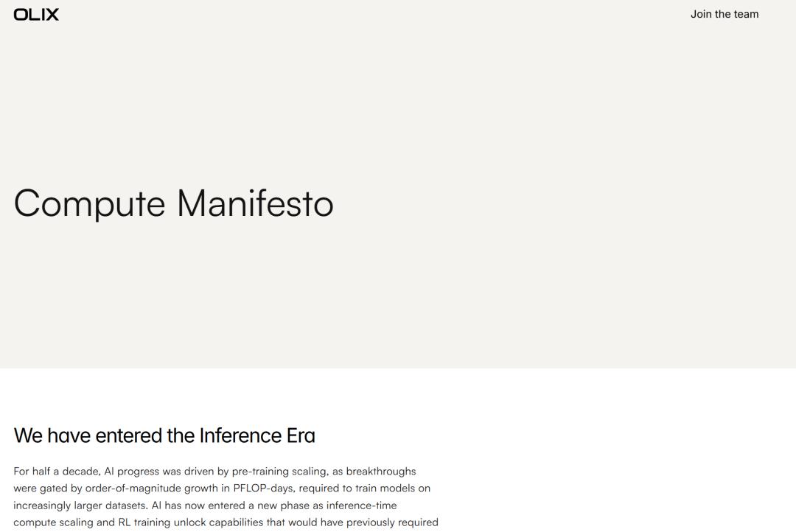Screen dimensions: 796x532
Task: Click the OLIX logo
Action: tap(36, 14)
